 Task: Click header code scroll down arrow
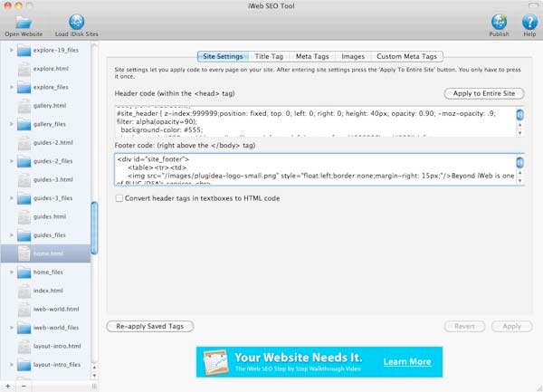(x=519, y=133)
